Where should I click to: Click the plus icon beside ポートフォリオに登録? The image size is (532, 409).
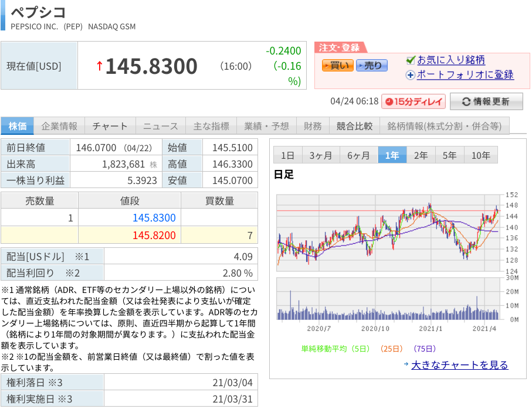point(410,75)
